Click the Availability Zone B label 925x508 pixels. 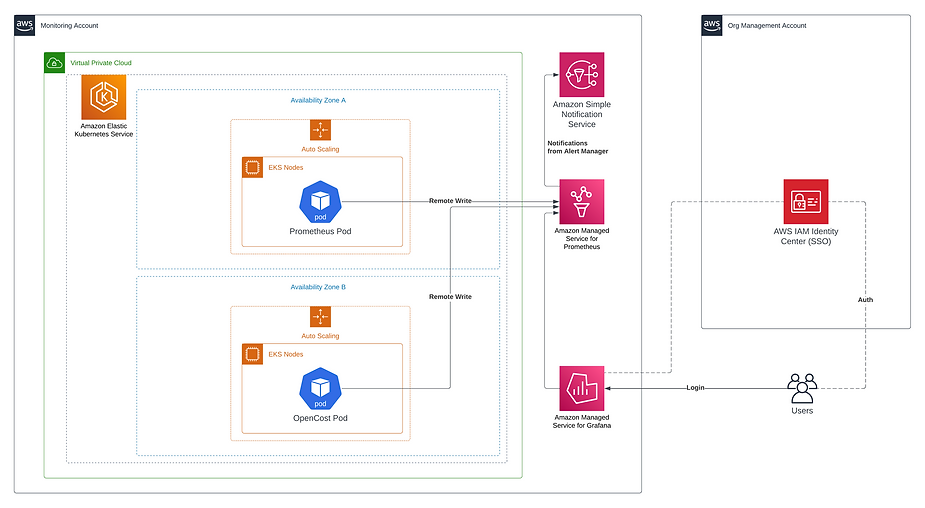(x=318, y=287)
